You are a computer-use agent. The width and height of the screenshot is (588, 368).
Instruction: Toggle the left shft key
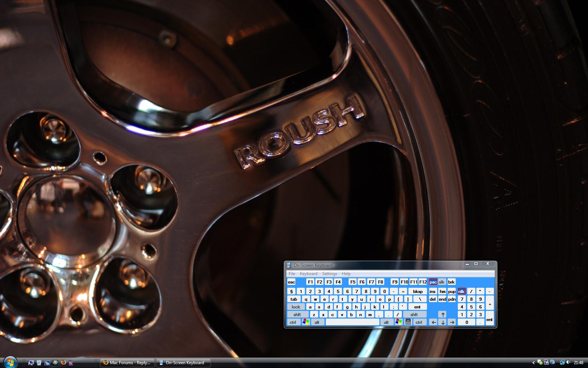(x=298, y=314)
